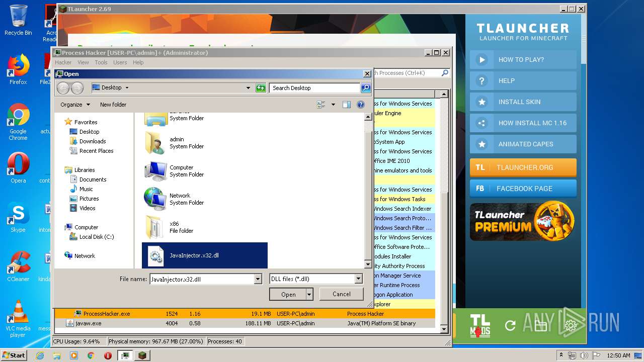The image size is (644, 362).
Task: Open Skype desktop shortcut
Action: [18, 217]
